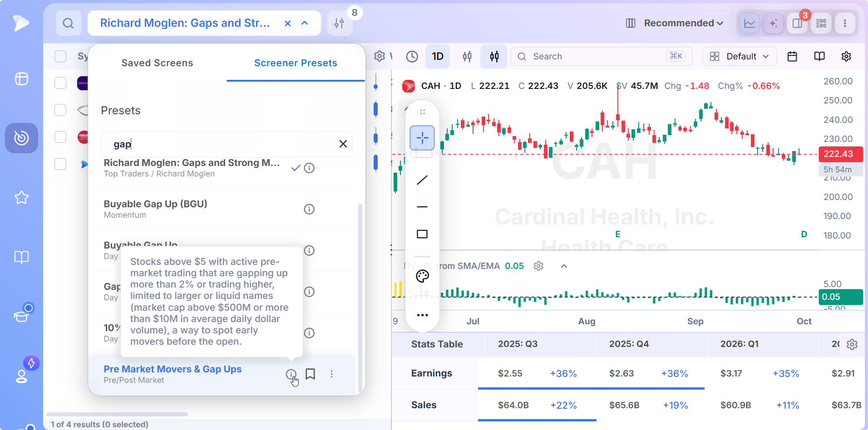Select Richard Moglen Gaps and Strong preset
The image size is (868, 430).
tap(192, 163)
